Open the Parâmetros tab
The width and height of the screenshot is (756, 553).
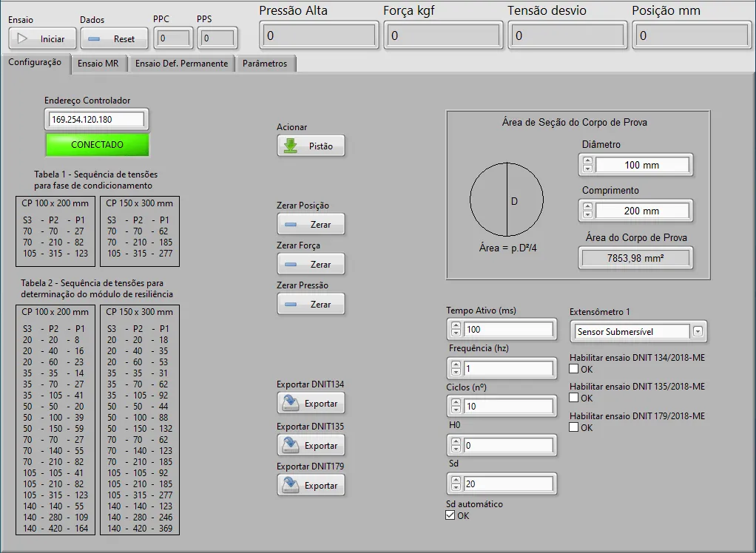point(265,64)
